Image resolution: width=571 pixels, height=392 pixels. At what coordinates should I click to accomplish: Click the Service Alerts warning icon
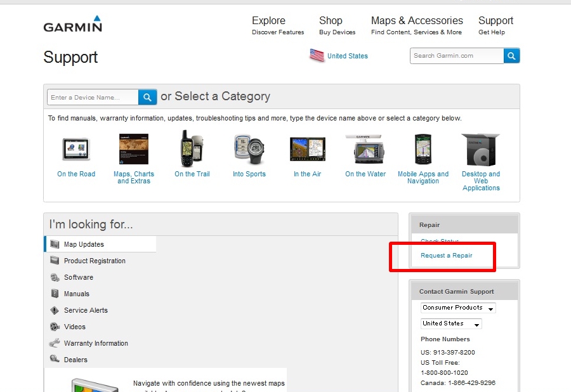(x=55, y=310)
